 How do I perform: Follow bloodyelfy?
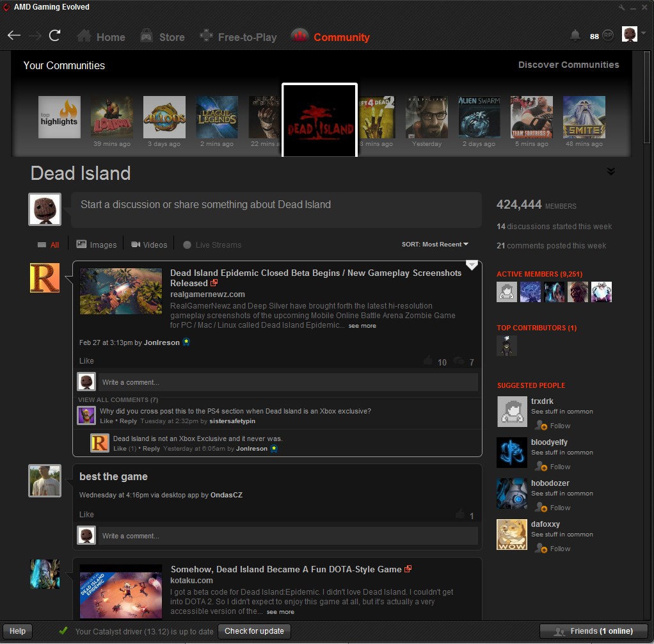click(554, 467)
